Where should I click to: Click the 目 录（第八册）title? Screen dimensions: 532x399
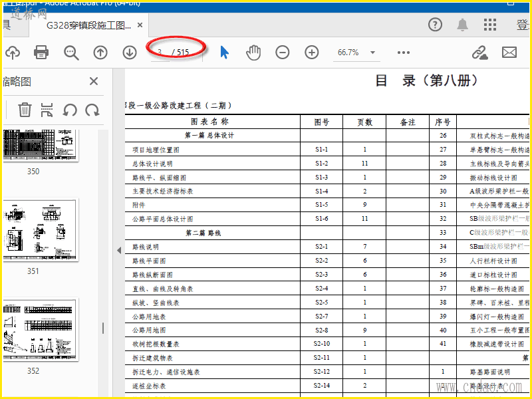click(x=427, y=80)
